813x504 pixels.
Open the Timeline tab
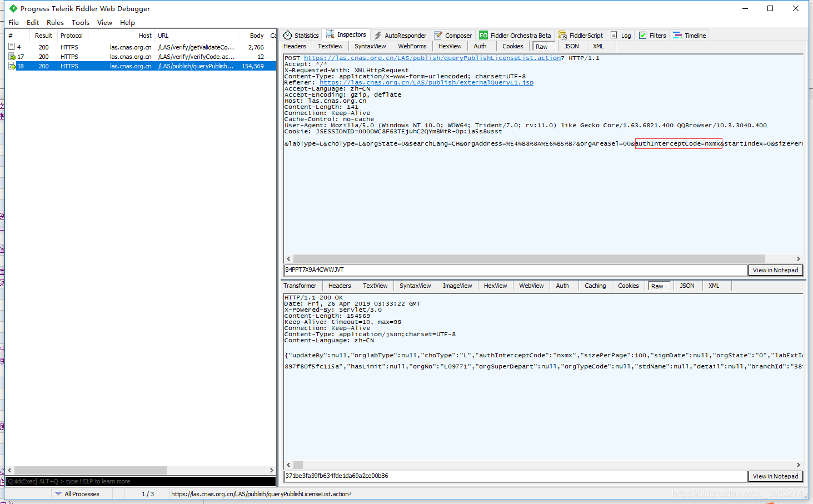pos(689,36)
